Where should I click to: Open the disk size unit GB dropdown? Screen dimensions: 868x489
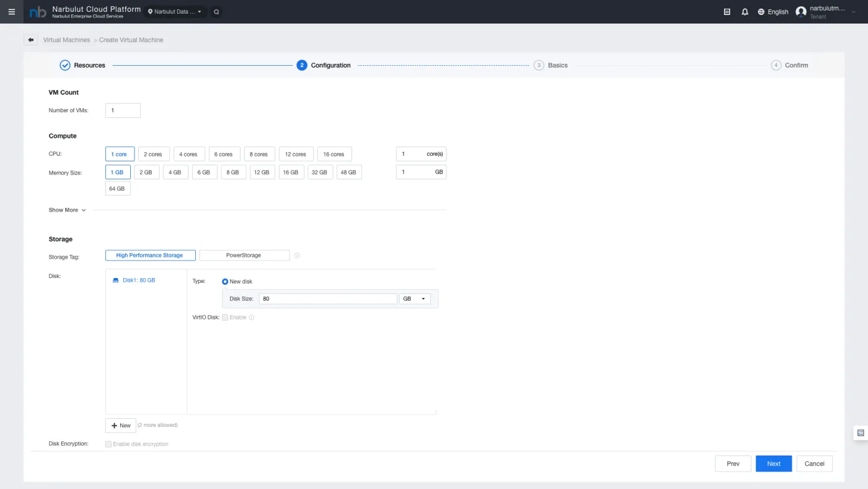pyautogui.click(x=415, y=299)
